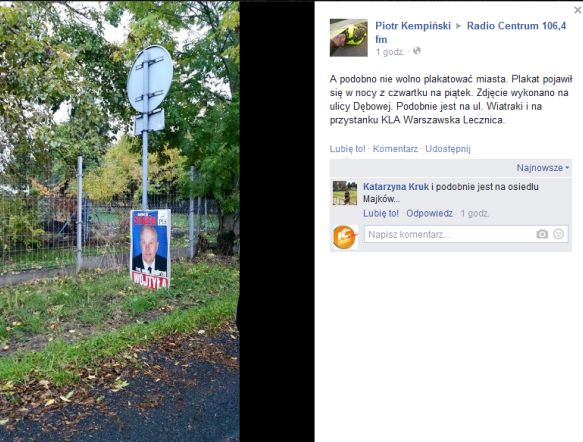
Task: Like the post with Lubię to!
Action: point(347,149)
